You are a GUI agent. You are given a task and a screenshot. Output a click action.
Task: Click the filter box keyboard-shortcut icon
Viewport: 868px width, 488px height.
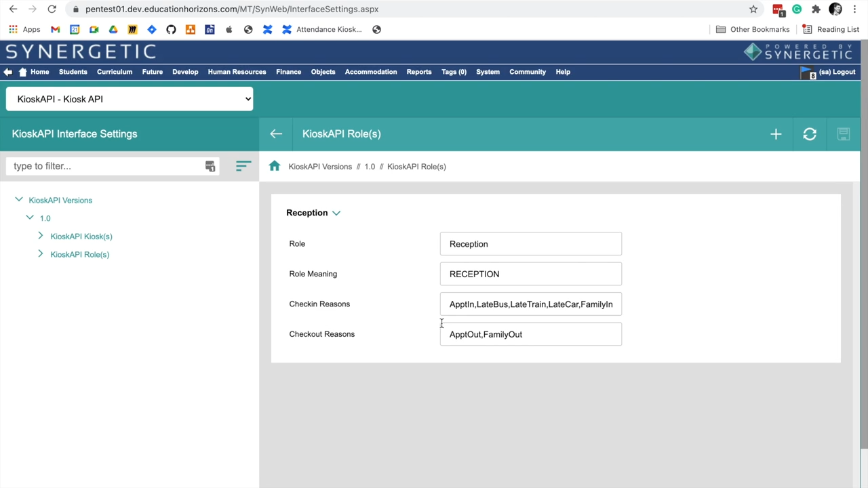click(x=210, y=166)
